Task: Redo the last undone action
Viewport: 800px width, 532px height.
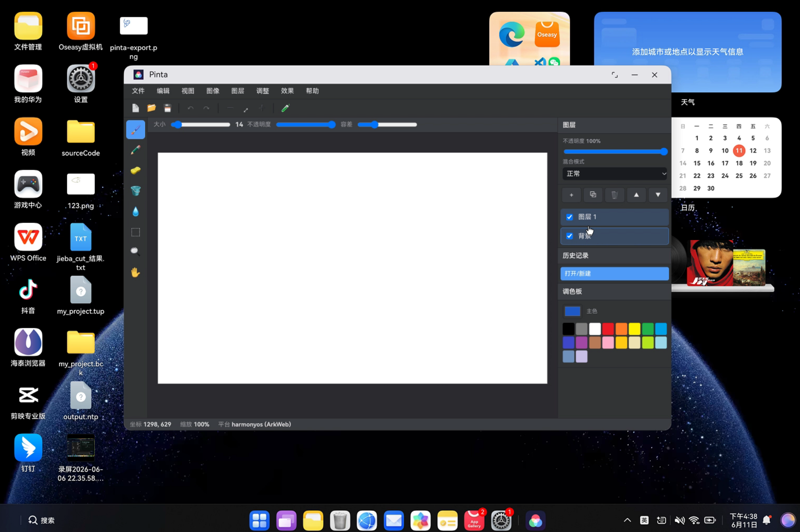Action: point(206,108)
